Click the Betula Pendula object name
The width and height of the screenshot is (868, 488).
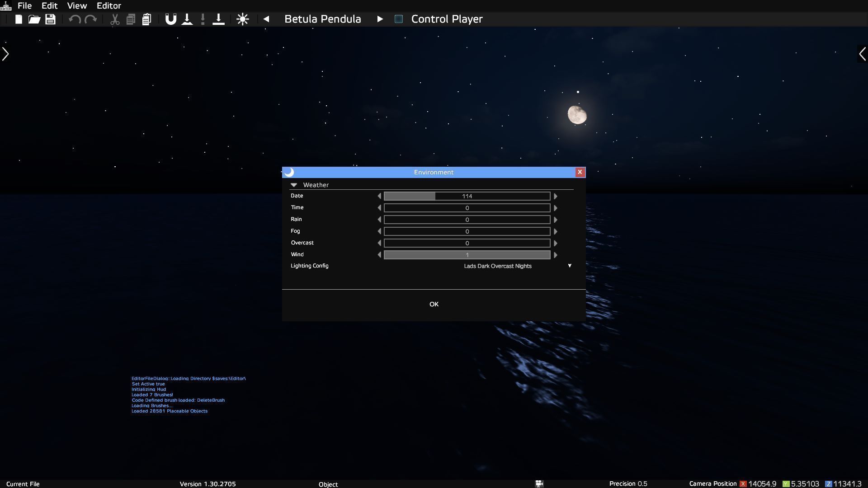pyautogui.click(x=322, y=19)
